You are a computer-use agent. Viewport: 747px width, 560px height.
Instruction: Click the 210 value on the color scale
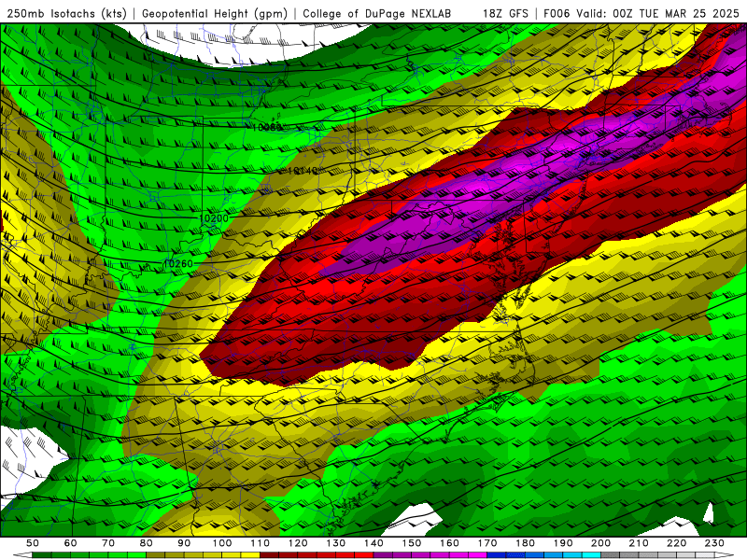click(x=639, y=543)
